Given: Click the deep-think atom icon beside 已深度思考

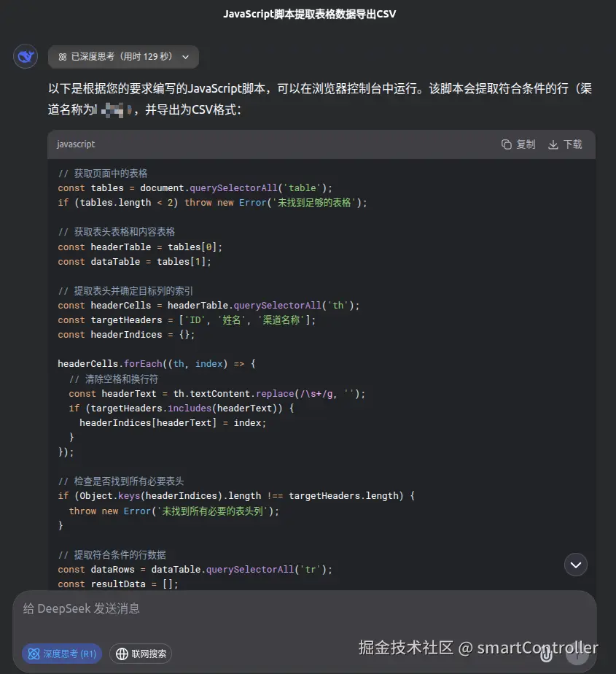Looking at the screenshot, I should click(x=63, y=57).
